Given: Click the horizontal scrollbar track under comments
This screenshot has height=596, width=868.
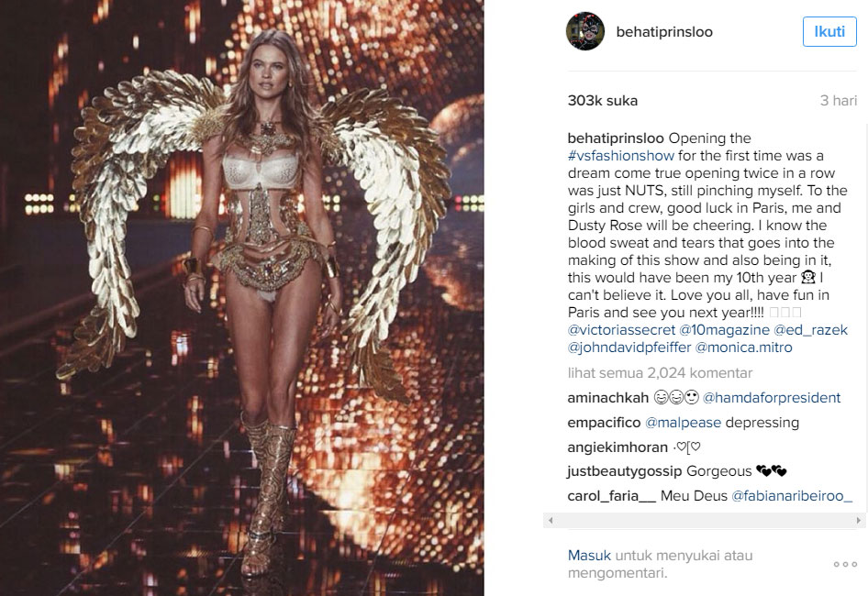Looking at the screenshot, I should pos(704,520).
